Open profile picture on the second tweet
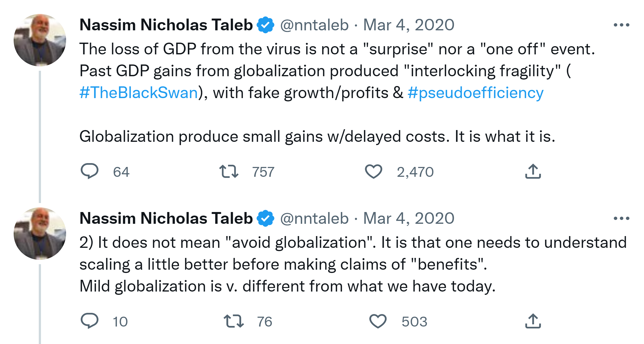Image resolution: width=644 pixels, height=344 pixels. [40, 233]
